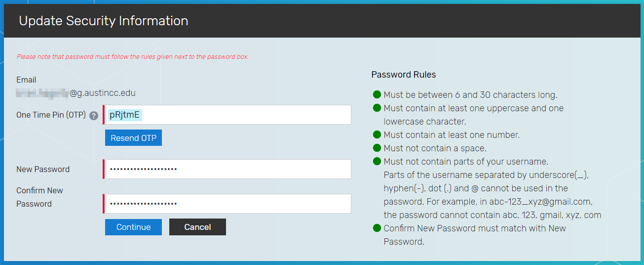
Task: Click the One Time Pin (OTP) label
Action: coord(51,115)
